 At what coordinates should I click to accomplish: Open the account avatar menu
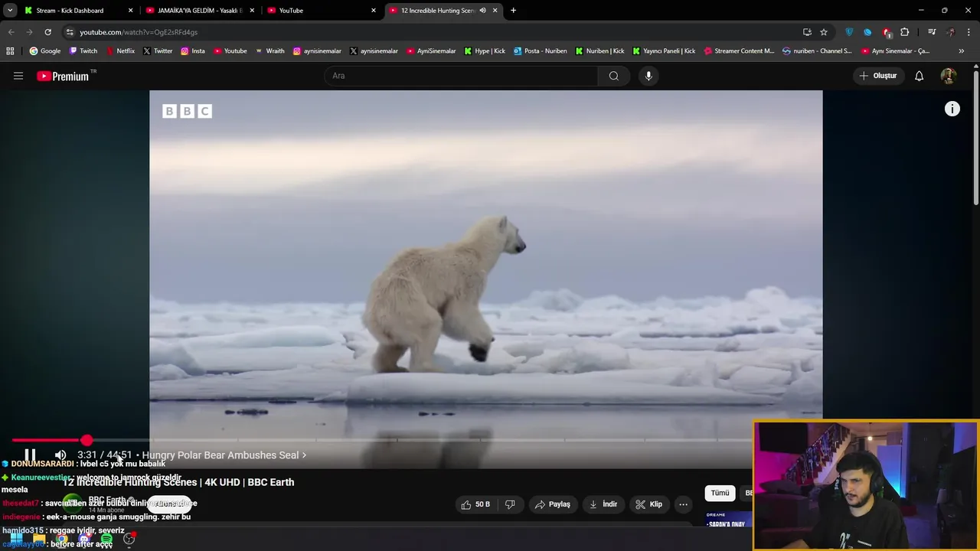point(948,76)
